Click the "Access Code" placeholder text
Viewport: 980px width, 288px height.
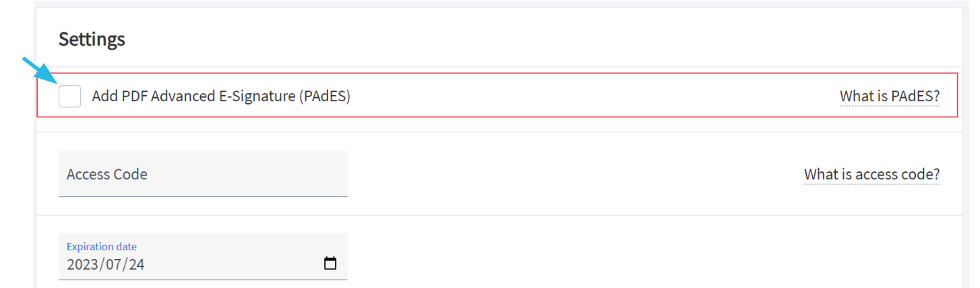(x=106, y=174)
